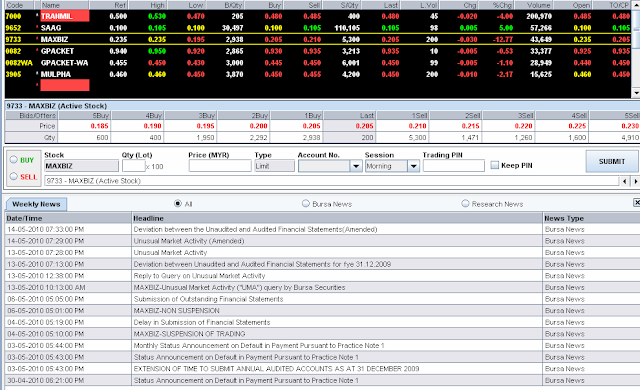Select the MULPHA stock row

318,74
